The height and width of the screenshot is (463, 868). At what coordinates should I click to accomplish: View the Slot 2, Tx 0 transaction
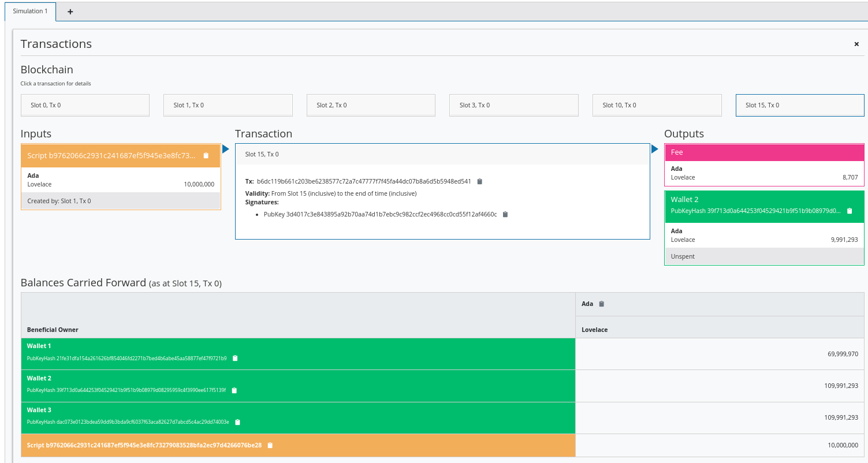click(x=371, y=105)
